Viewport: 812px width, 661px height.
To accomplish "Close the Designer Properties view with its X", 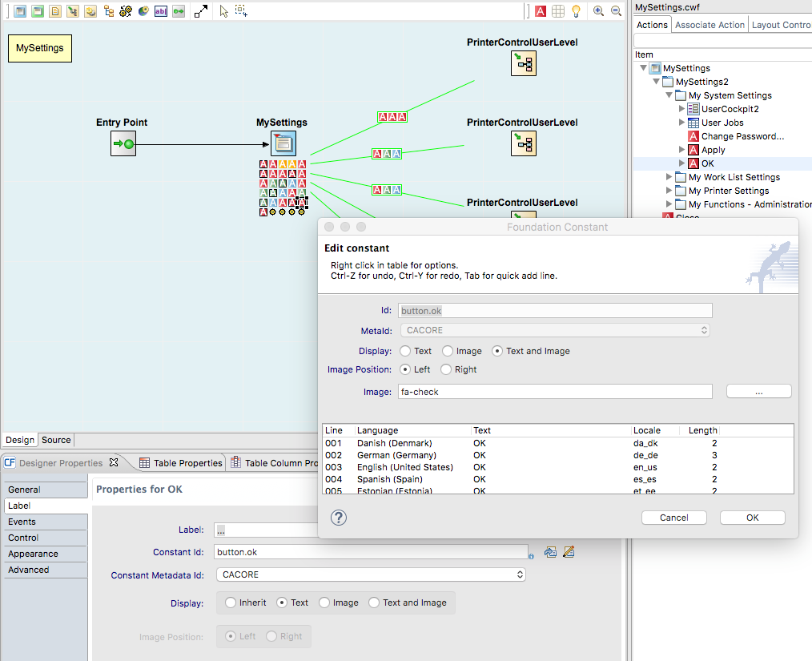I will (114, 462).
